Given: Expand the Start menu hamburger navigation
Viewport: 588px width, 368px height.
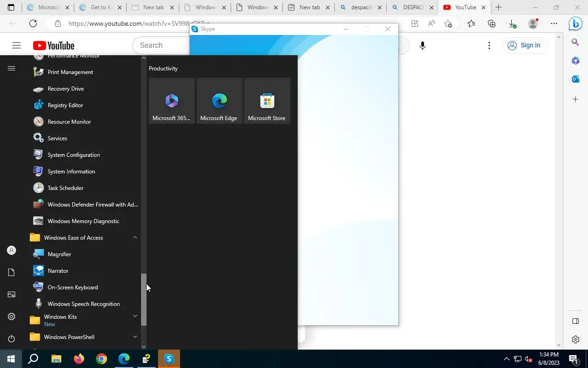Looking at the screenshot, I should point(11,69).
